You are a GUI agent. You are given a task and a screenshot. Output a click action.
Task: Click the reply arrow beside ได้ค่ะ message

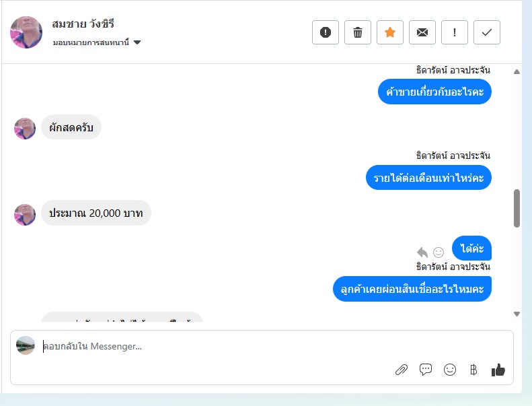tap(422, 252)
